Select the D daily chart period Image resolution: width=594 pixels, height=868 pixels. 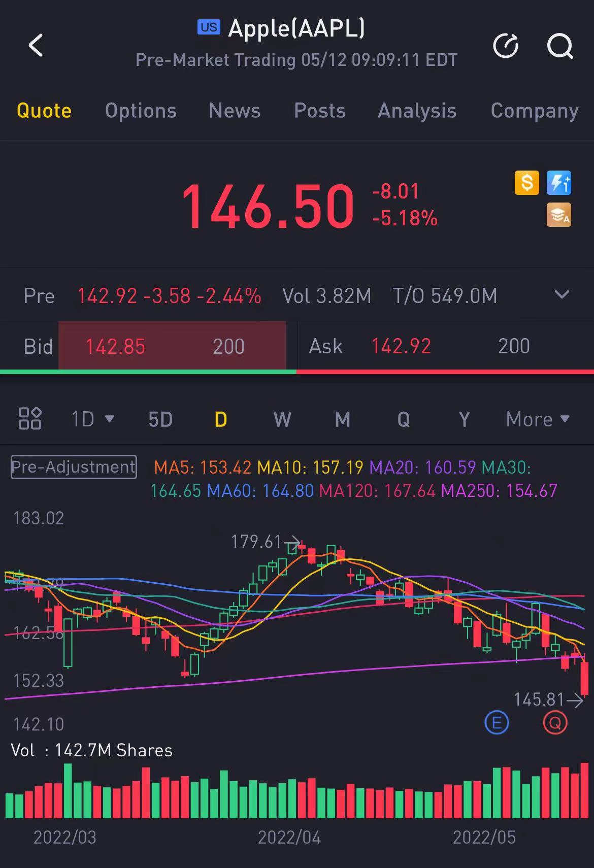click(x=221, y=419)
